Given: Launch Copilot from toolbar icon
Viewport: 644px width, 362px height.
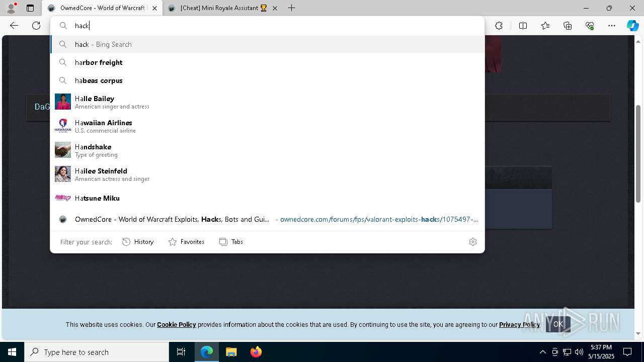Looking at the screenshot, I should [x=632, y=26].
